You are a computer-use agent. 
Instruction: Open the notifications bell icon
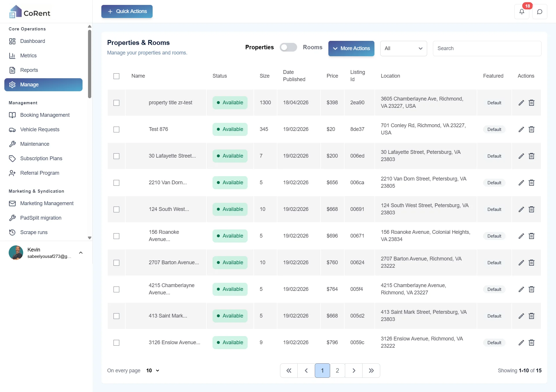522,12
